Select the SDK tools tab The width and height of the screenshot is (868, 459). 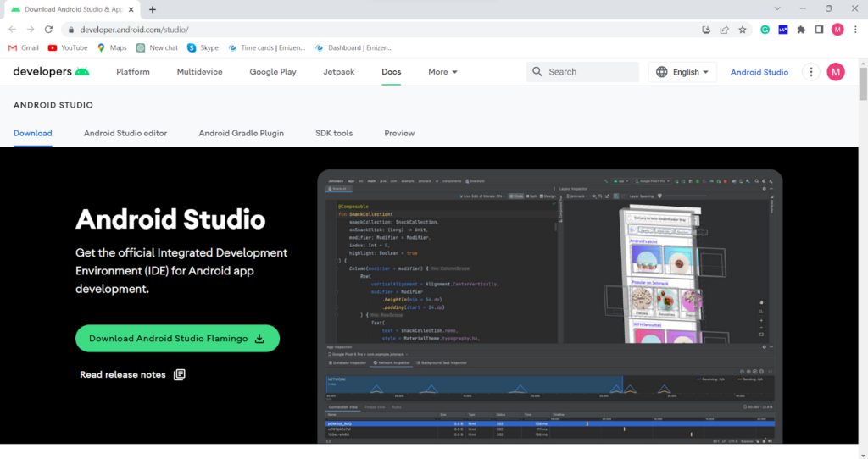[334, 133]
